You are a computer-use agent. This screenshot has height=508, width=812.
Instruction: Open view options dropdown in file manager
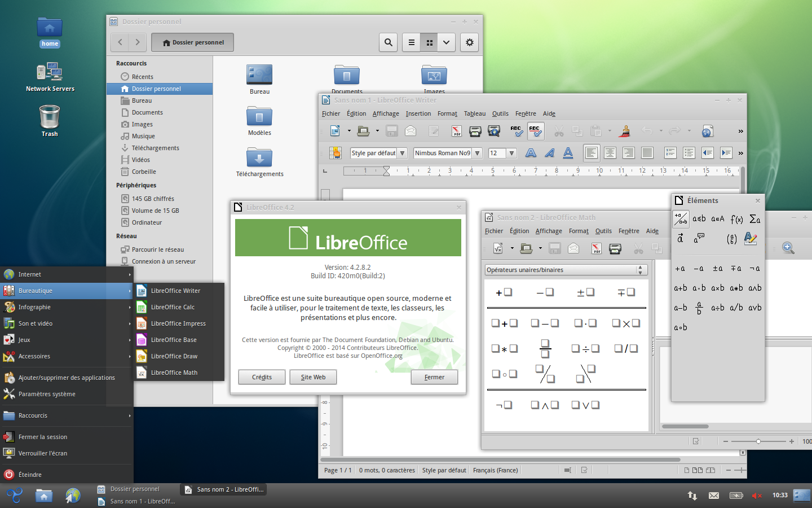click(x=447, y=42)
